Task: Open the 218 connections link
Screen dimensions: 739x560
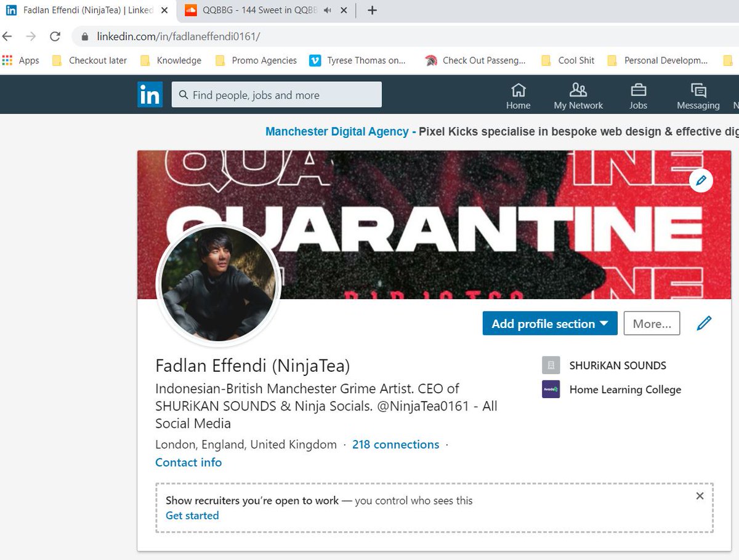Action: coord(395,444)
